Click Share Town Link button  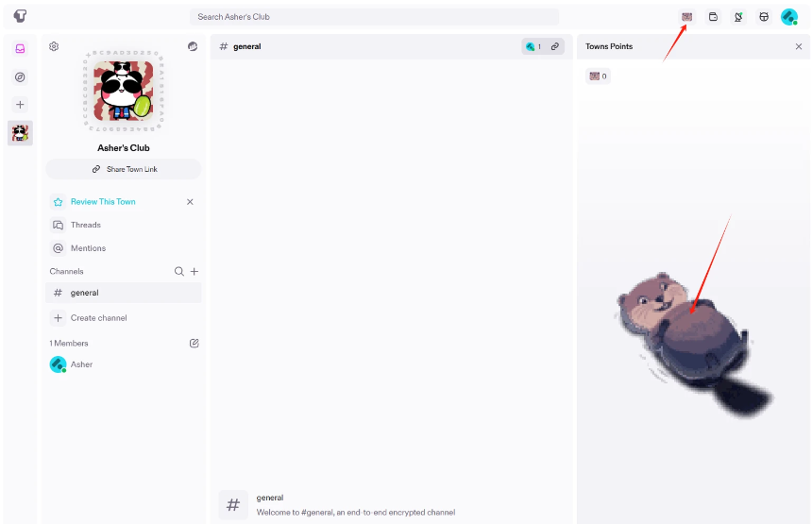(x=124, y=169)
